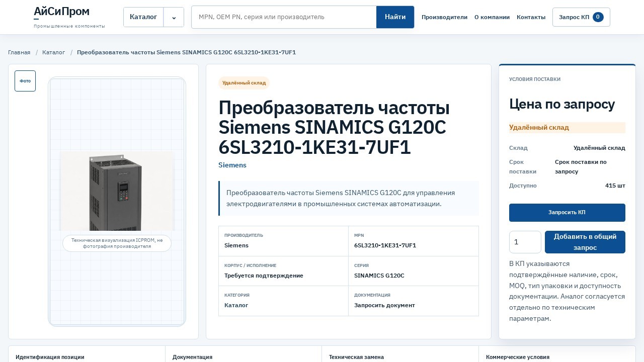Image resolution: width=644 pixels, height=362 pixels.
Task: View the frequency converter product image
Action: click(117, 191)
